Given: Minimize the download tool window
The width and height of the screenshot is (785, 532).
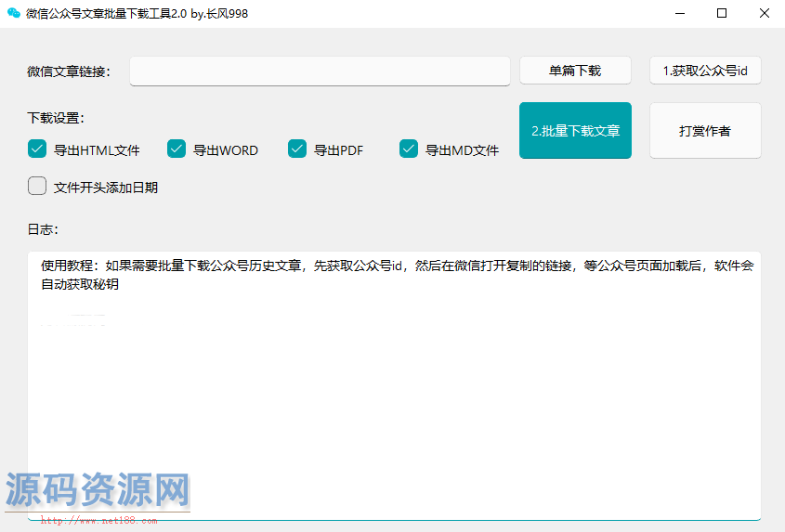Looking at the screenshot, I should tap(680, 14).
